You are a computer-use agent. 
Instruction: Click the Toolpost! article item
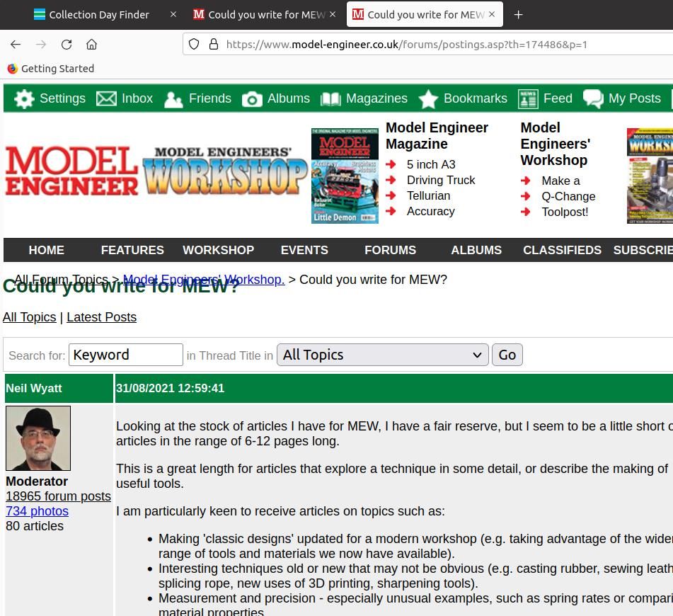click(x=565, y=212)
